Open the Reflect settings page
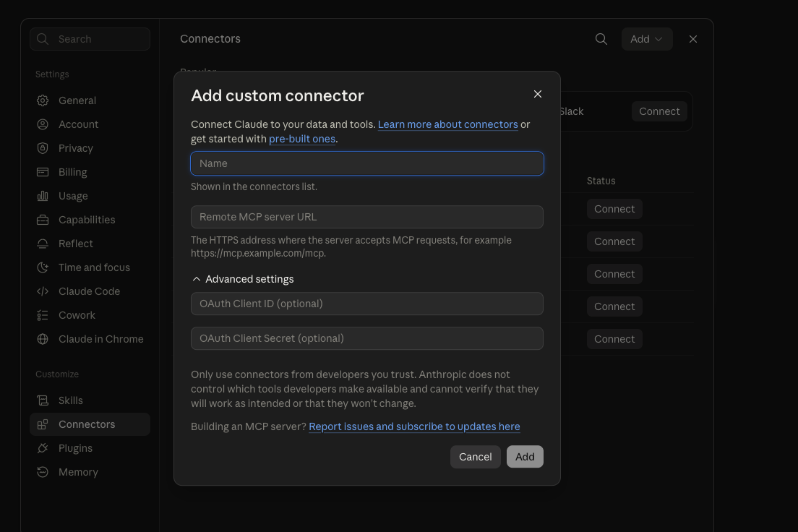This screenshot has width=798, height=532. click(x=90, y=244)
